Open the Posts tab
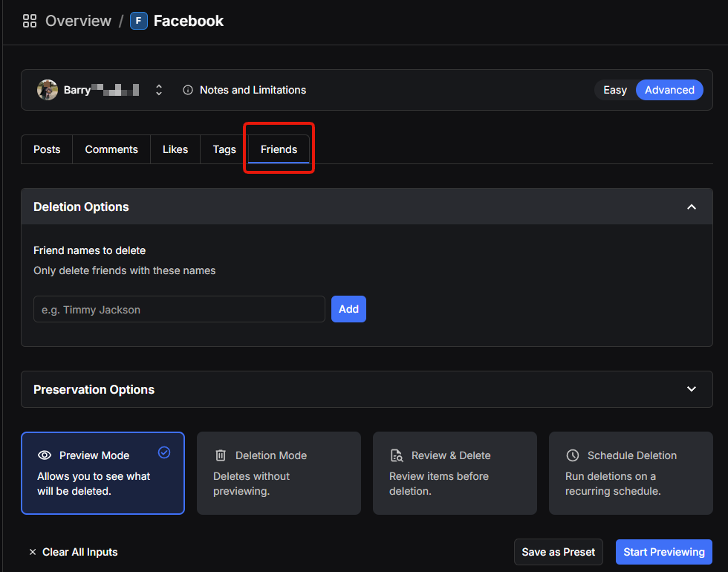Image resolution: width=728 pixels, height=572 pixels. pos(47,149)
